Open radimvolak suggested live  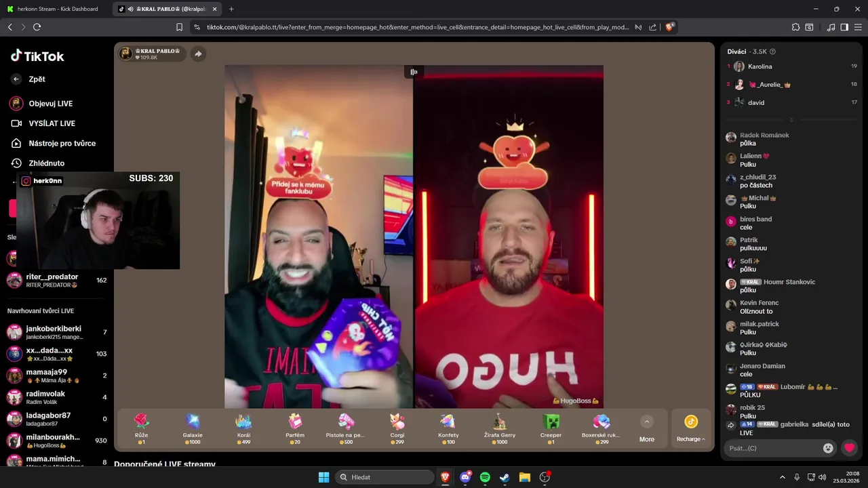point(57,397)
